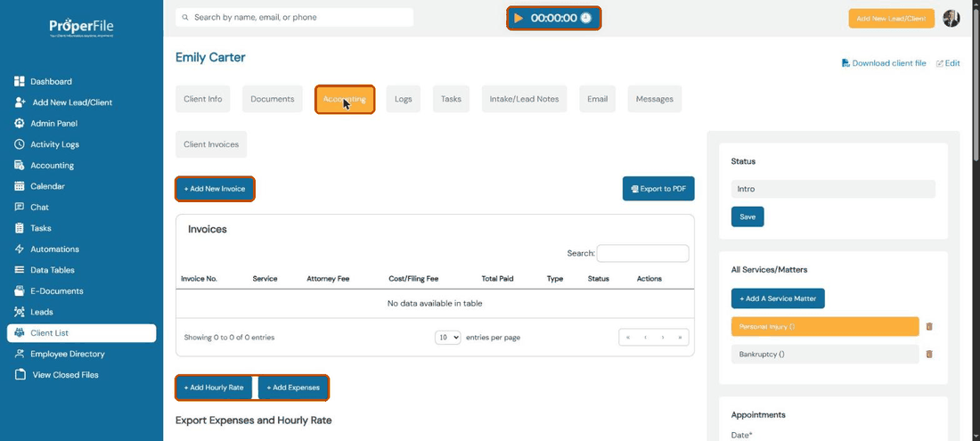Save the client status
Viewport: 980px width, 441px height.
(x=747, y=216)
